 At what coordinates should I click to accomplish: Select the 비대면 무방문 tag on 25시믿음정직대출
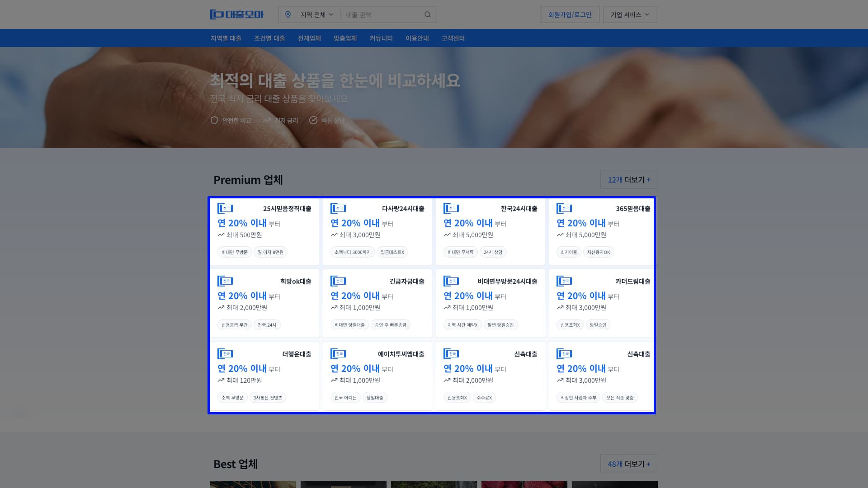[x=234, y=252]
